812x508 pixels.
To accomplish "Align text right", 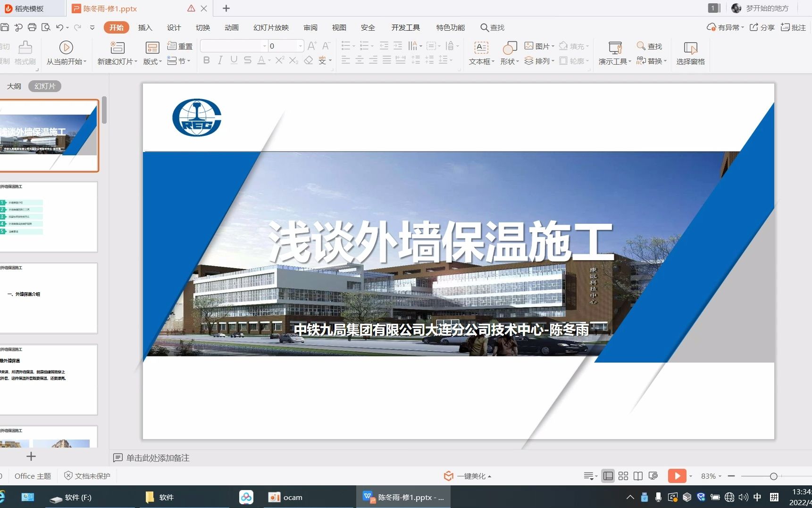I will pyautogui.click(x=373, y=60).
